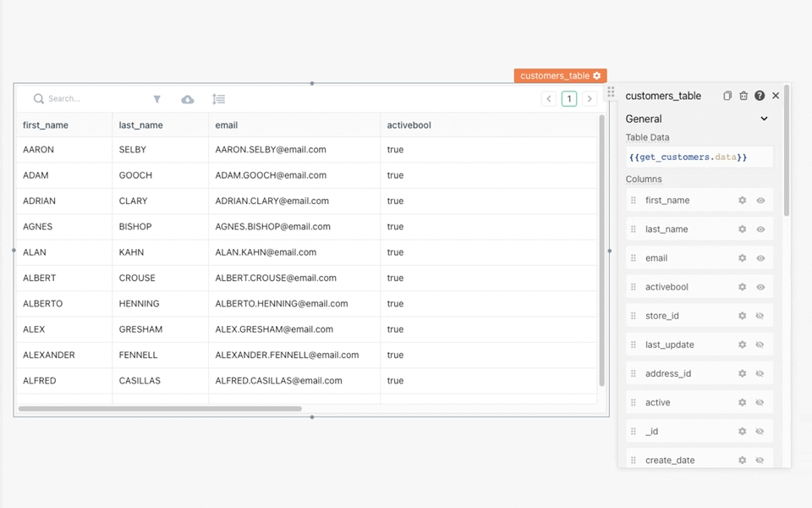Toggle visibility of the activebool column
The width and height of the screenshot is (812, 508).
pyautogui.click(x=760, y=286)
